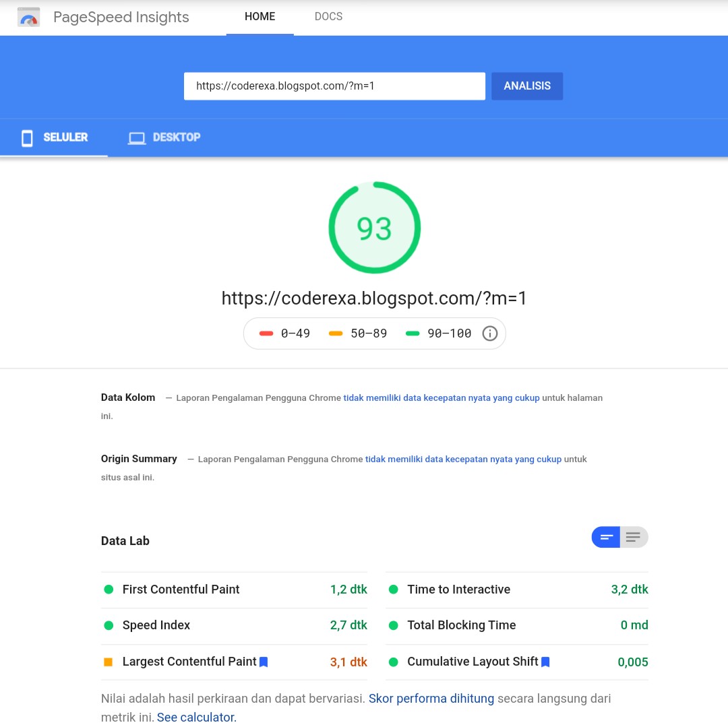Switch to the DESKTOP tab
Image resolution: width=728 pixels, height=727 pixels.
[164, 137]
